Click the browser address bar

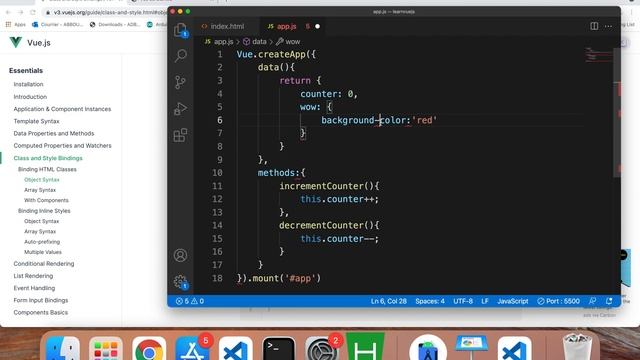(106, 13)
